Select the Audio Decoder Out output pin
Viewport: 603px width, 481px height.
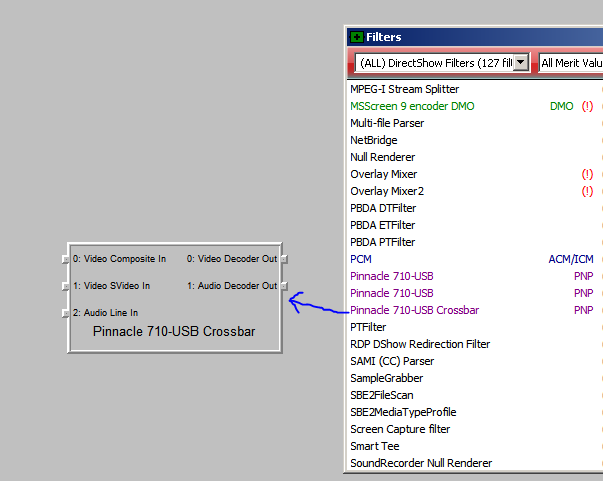click(284, 286)
